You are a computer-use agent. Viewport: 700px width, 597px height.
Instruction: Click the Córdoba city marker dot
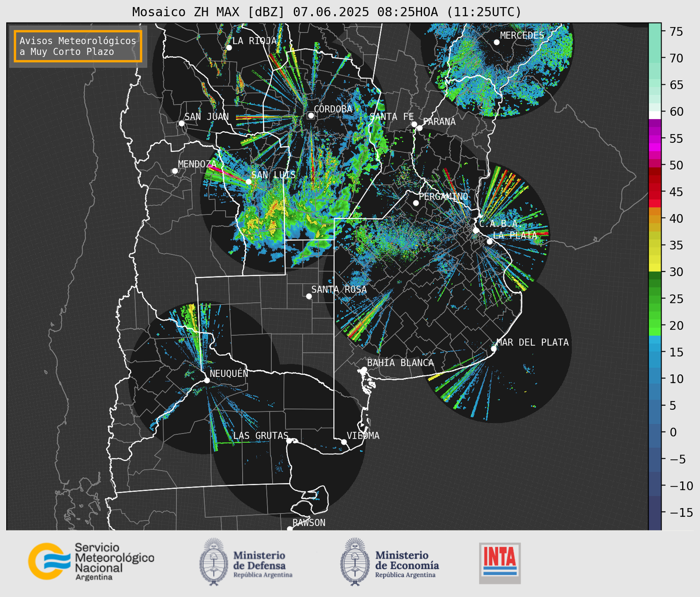(x=311, y=116)
